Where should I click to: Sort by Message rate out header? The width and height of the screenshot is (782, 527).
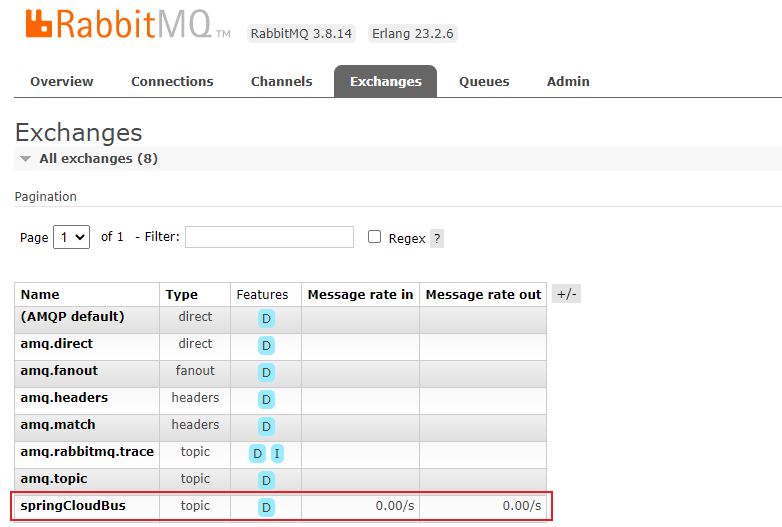coord(483,295)
